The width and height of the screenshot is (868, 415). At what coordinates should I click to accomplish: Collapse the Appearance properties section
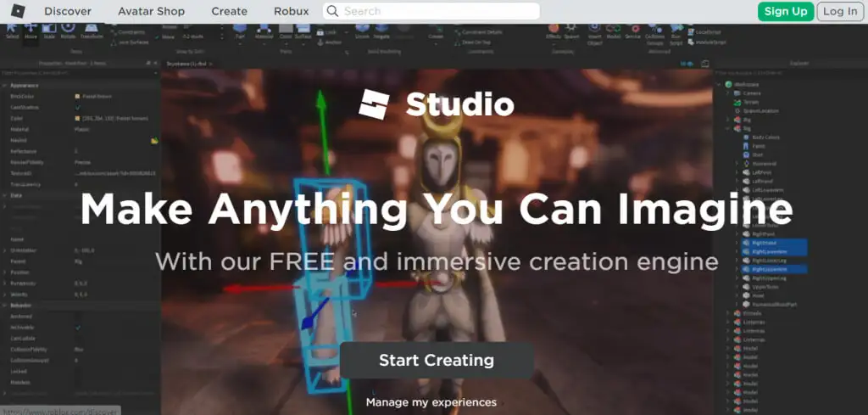click(x=4, y=86)
